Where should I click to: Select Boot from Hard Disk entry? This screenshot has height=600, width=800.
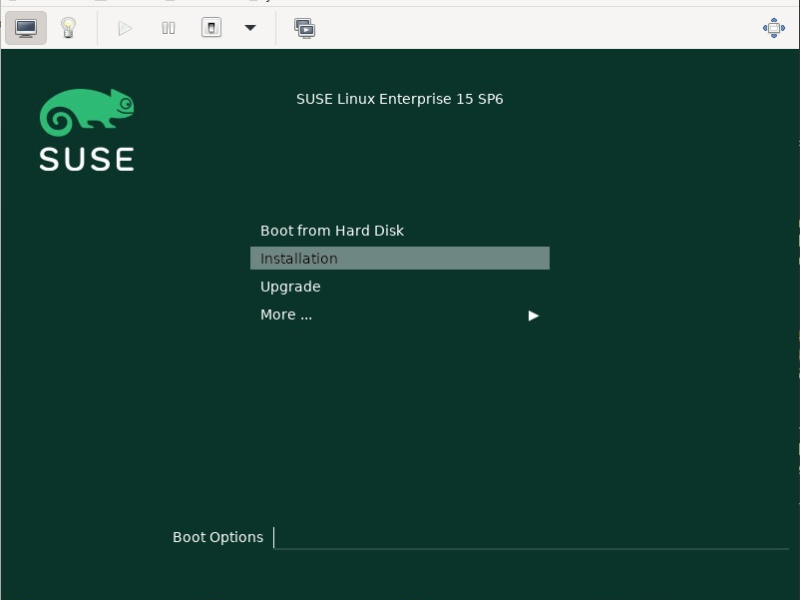tap(399, 231)
